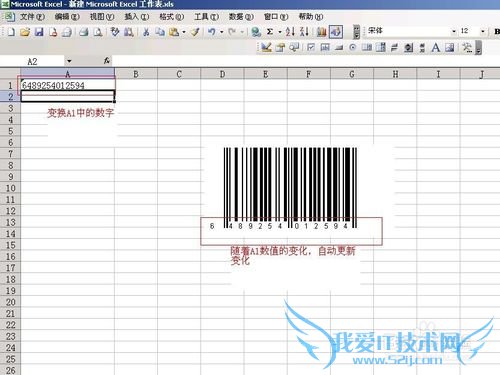Select the List Box control tool
This screenshot has height=375, width=500.
coord(367,48)
